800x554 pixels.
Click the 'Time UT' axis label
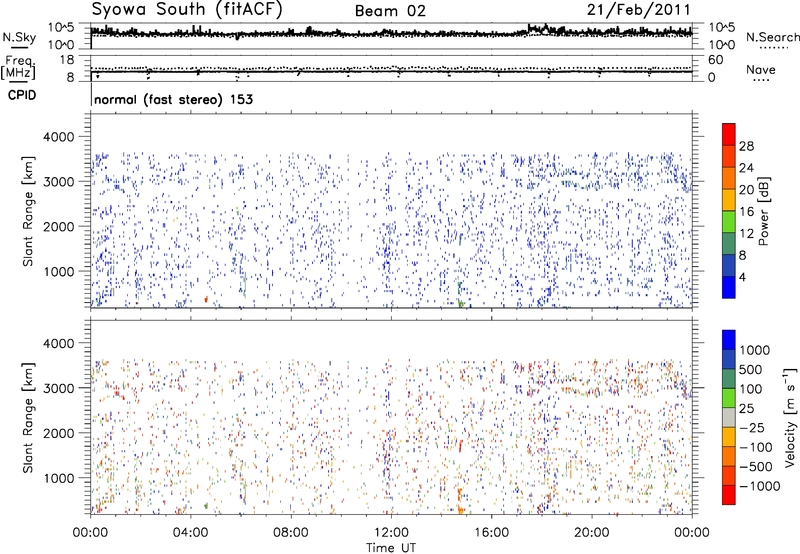click(x=391, y=548)
